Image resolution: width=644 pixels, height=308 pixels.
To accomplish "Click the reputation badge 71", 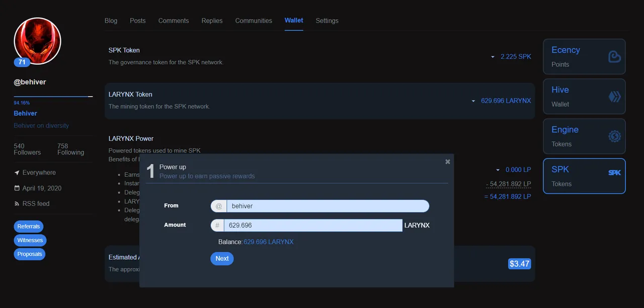I will tap(22, 62).
